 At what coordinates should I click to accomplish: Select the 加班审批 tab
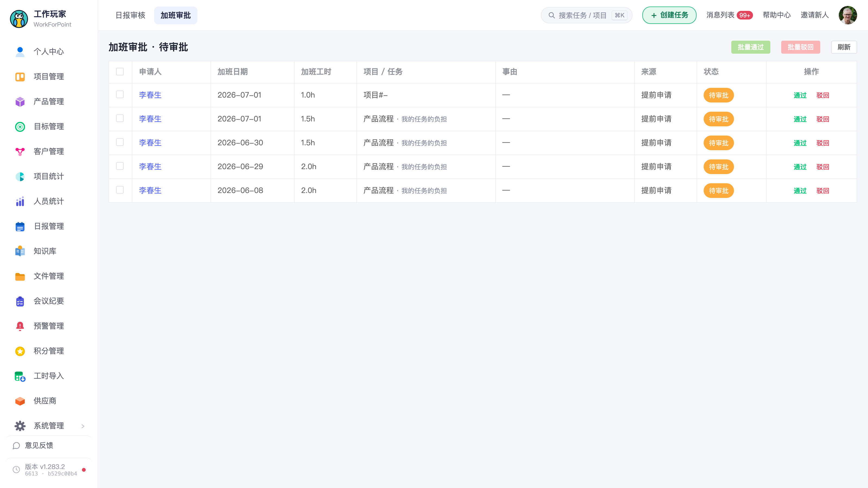pyautogui.click(x=175, y=15)
